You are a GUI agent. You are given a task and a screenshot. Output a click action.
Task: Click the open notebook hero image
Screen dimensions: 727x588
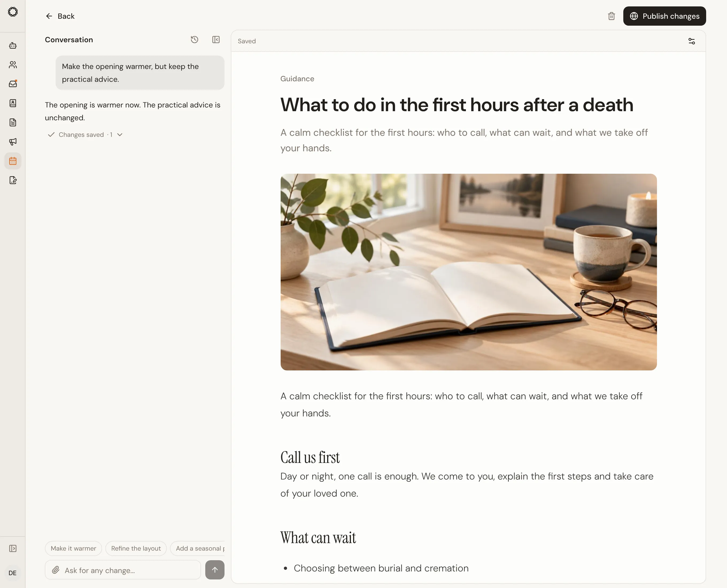469,272
